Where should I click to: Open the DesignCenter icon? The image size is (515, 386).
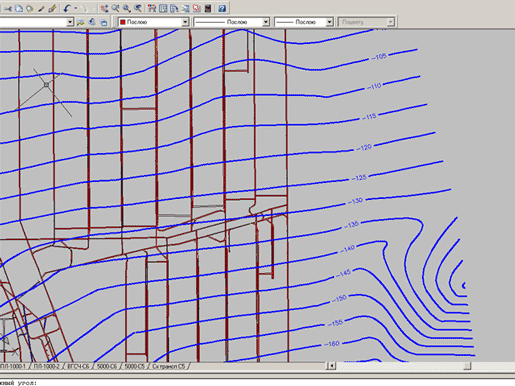coord(163,8)
